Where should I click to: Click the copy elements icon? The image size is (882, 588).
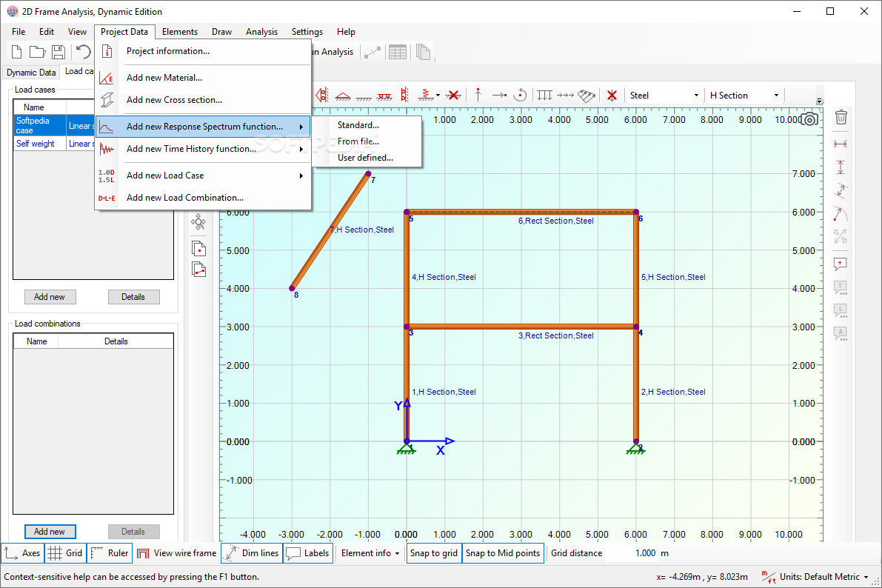point(198,270)
